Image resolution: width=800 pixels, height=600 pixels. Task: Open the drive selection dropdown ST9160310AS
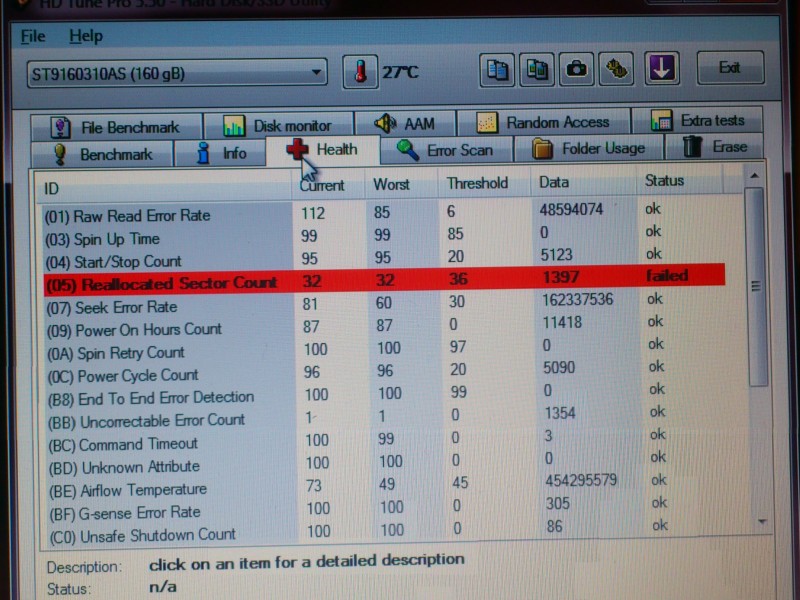(x=177, y=73)
